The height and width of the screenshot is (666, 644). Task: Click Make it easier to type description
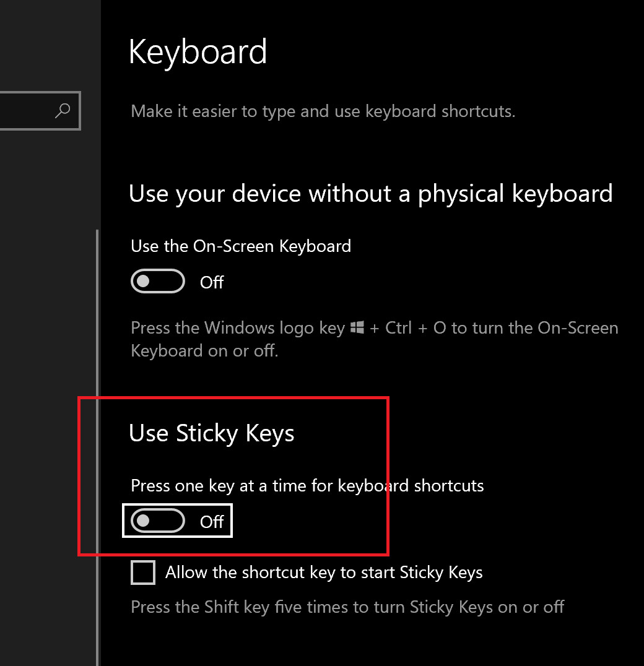pos(323,111)
